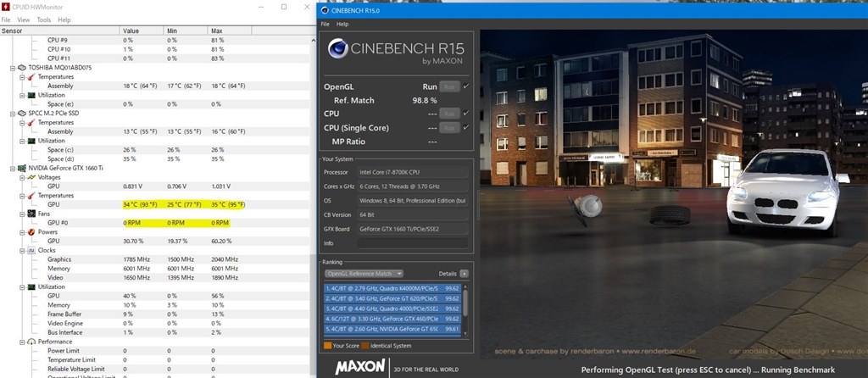Image resolution: width=868 pixels, height=378 pixels.
Task: Click the Processor field Intel Core i7-8700K
Action: tap(413, 172)
